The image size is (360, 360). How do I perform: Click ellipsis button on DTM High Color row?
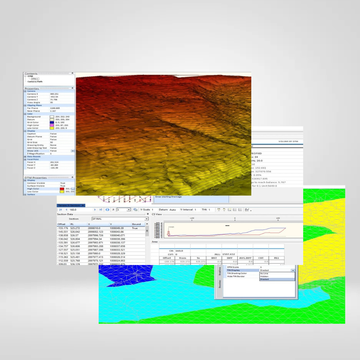coord(73,189)
